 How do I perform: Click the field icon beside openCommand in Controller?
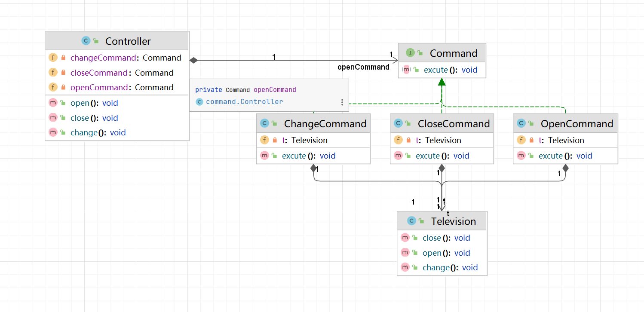[x=53, y=87]
